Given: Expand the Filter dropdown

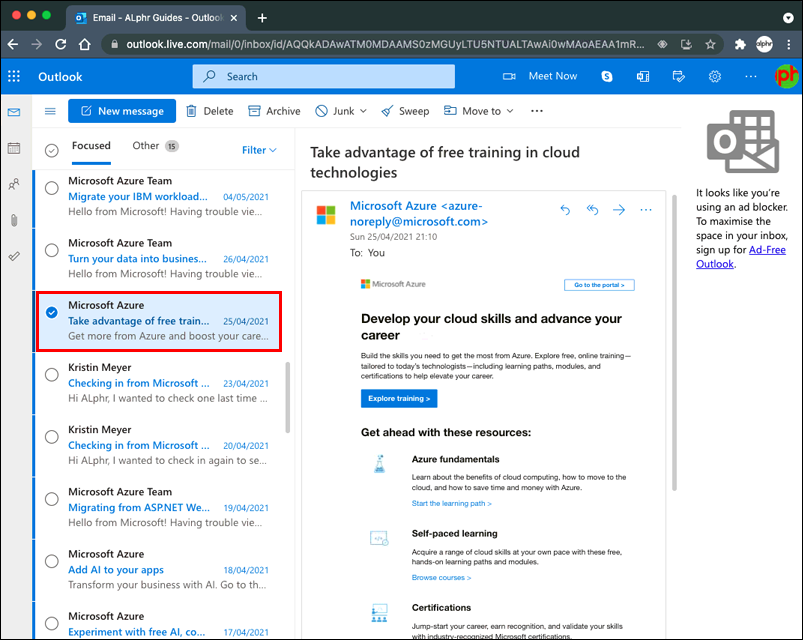Looking at the screenshot, I should coord(259,150).
